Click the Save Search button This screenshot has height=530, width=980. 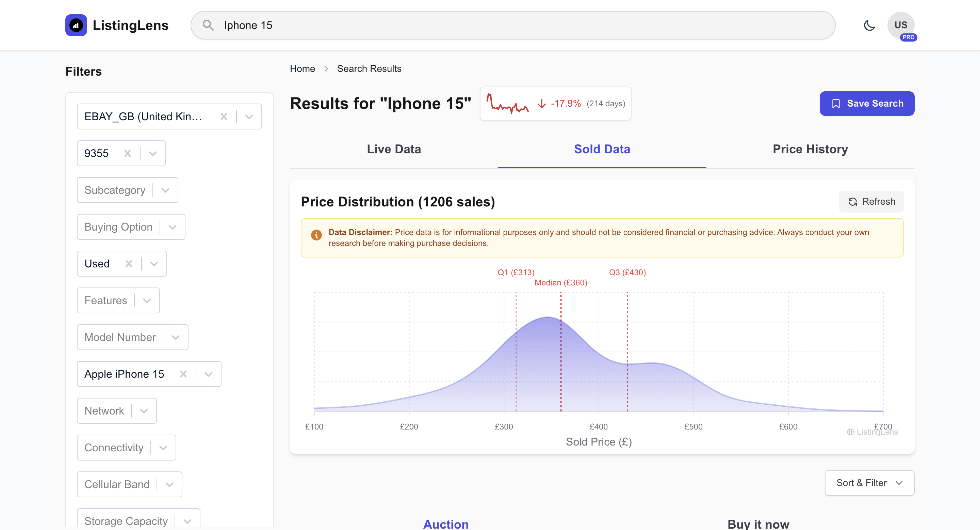point(867,103)
